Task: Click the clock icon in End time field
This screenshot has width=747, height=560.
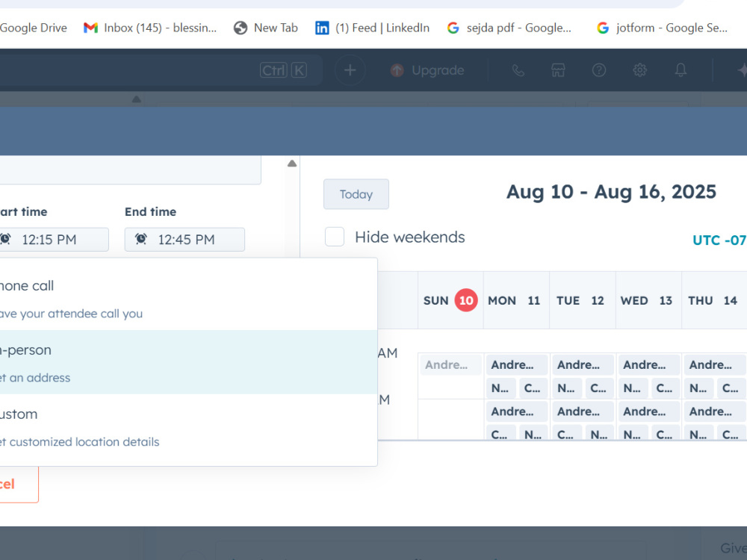Action: (x=141, y=239)
